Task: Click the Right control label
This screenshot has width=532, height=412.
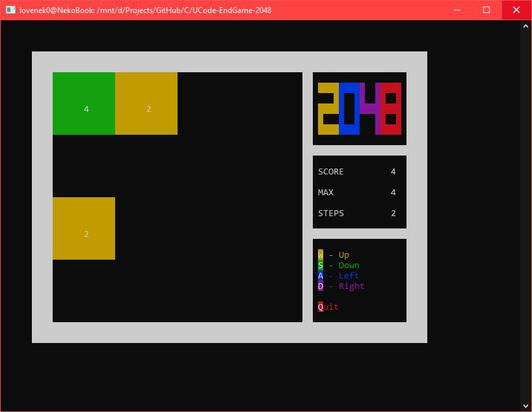Action: point(351,286)
